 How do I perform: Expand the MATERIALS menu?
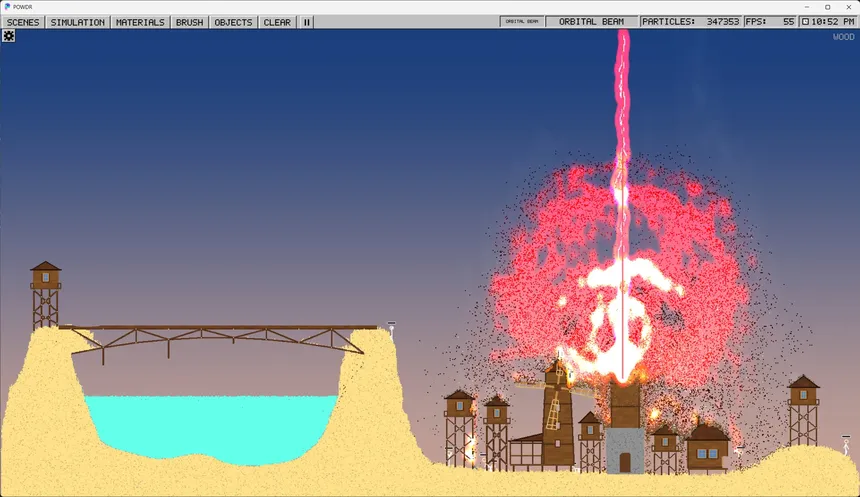(x=140, y=22)
